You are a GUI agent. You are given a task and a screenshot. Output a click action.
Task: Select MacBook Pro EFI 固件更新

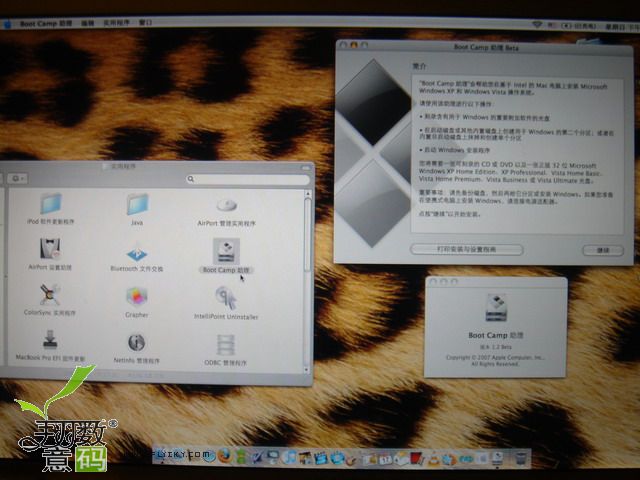(x=50, y=340)
